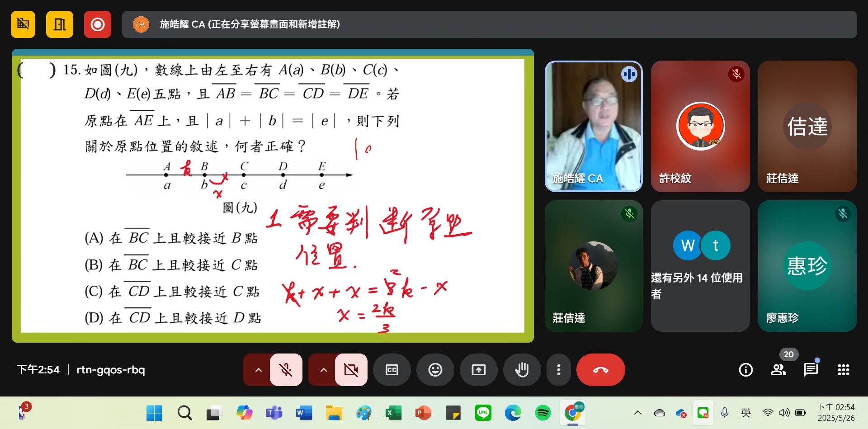The height and width of the screenshot is (429, 868).
Task: Show hidden system tray icons
Action: [x=637, y=412]
